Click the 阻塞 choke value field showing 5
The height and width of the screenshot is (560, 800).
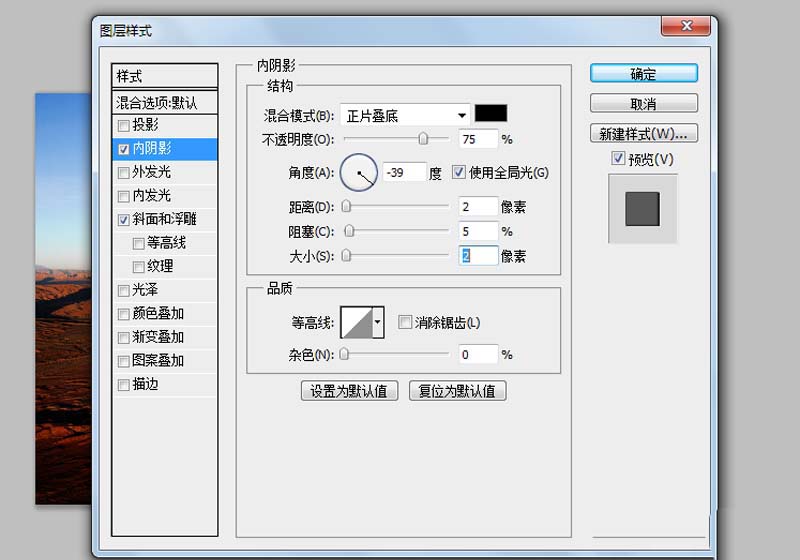coord(478,232)
